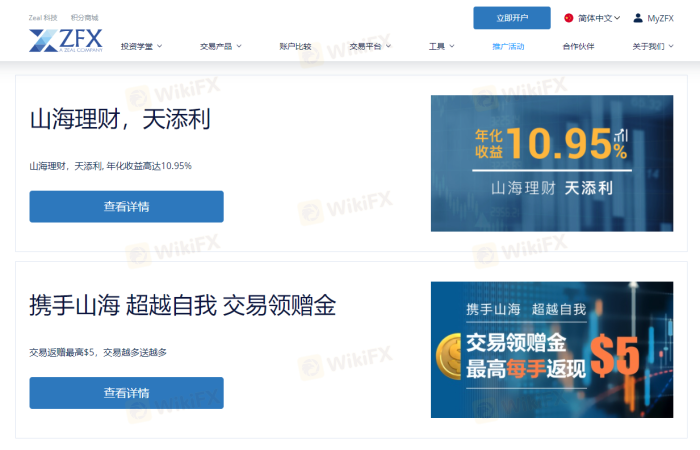Screen dimensions: 700x450
Task: Open the 10.95% 年化收益 banner image
Action: pyautogui.click(x=552, y=163)
